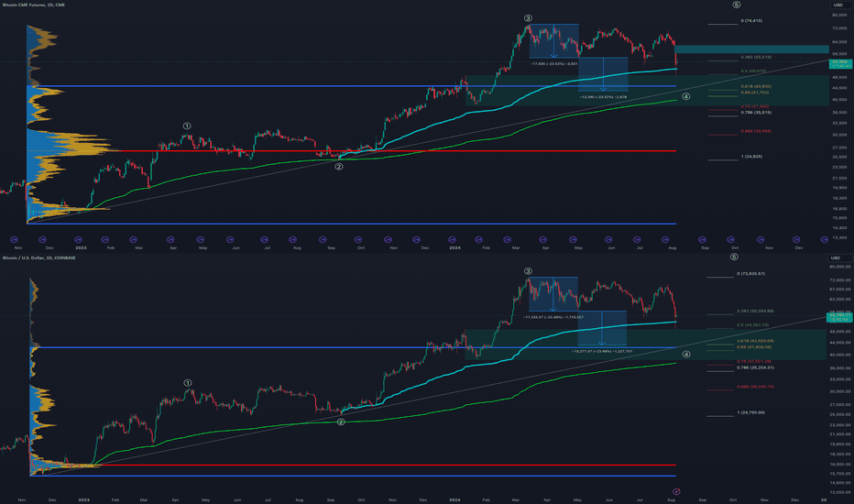Open rollover icon above 2024 label, CME chart

point(452,239)
